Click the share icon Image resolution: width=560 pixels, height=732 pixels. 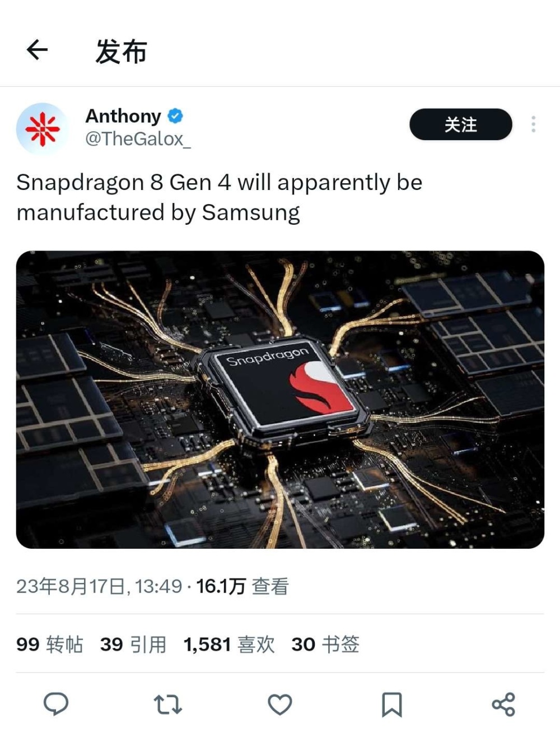503,705
